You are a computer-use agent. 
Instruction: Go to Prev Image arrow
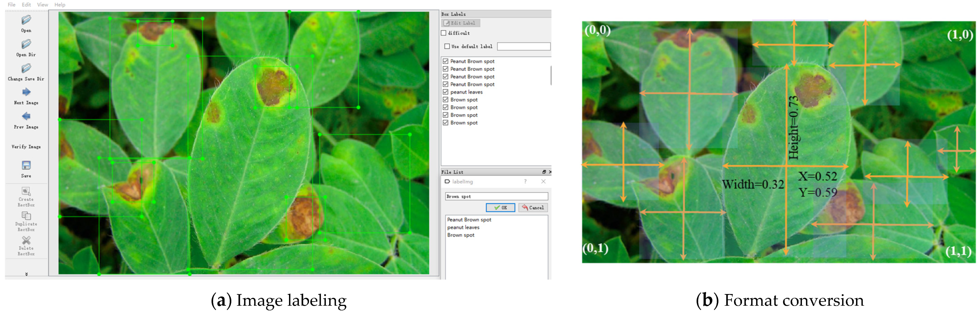click(x=26, y=117)
